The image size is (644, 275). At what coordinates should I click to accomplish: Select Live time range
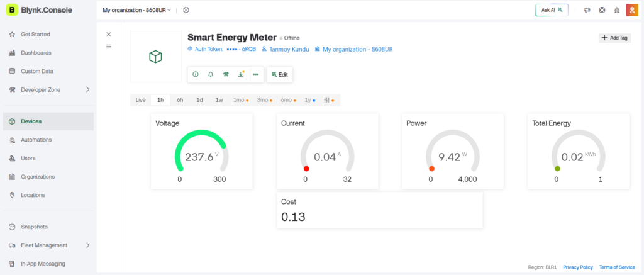(x=140, y=100)
